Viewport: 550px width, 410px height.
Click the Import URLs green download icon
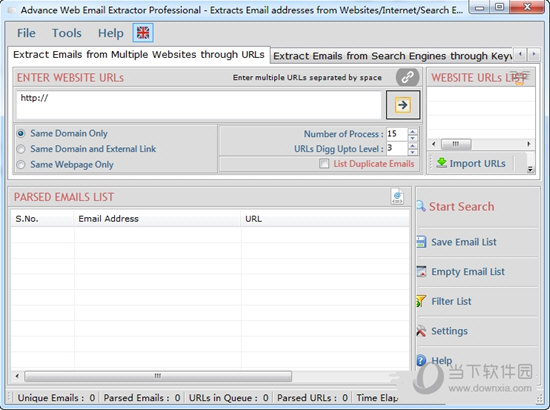[x=442, y=163]
